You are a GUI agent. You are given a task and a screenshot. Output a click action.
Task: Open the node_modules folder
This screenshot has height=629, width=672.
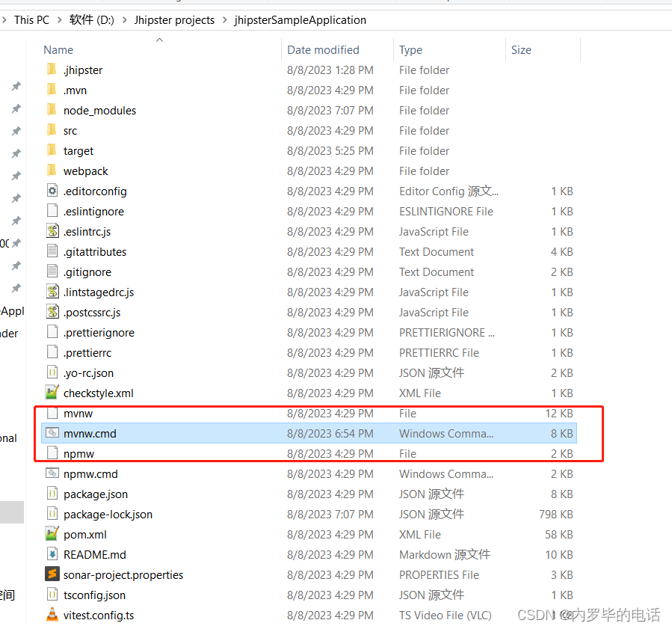point(101,110)
